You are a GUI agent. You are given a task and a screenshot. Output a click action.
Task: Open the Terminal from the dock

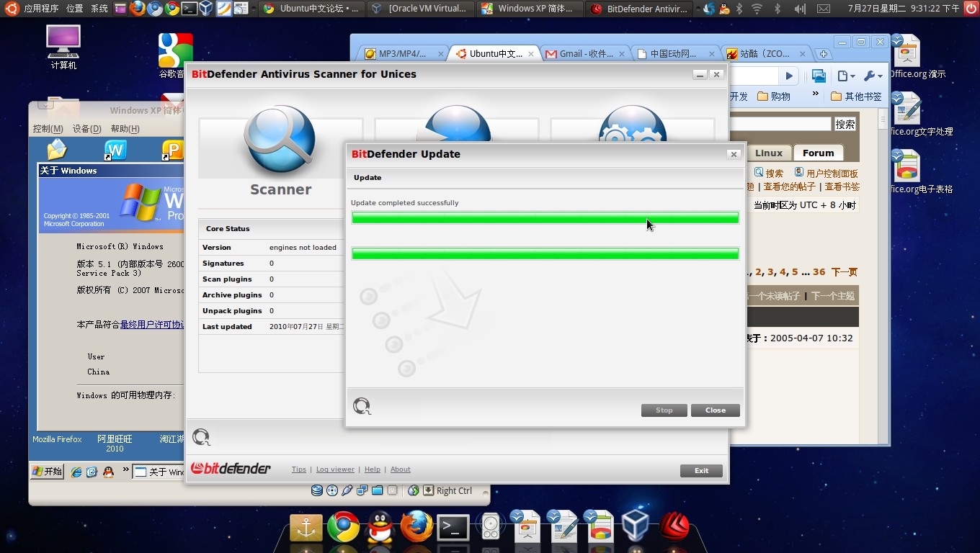tap(453, 528)
